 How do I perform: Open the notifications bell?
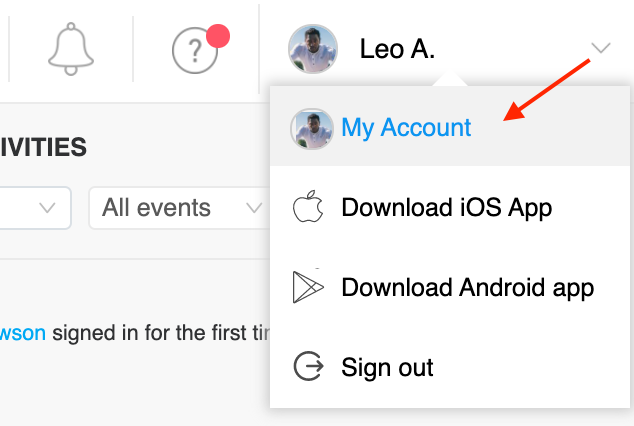(71, 50)
